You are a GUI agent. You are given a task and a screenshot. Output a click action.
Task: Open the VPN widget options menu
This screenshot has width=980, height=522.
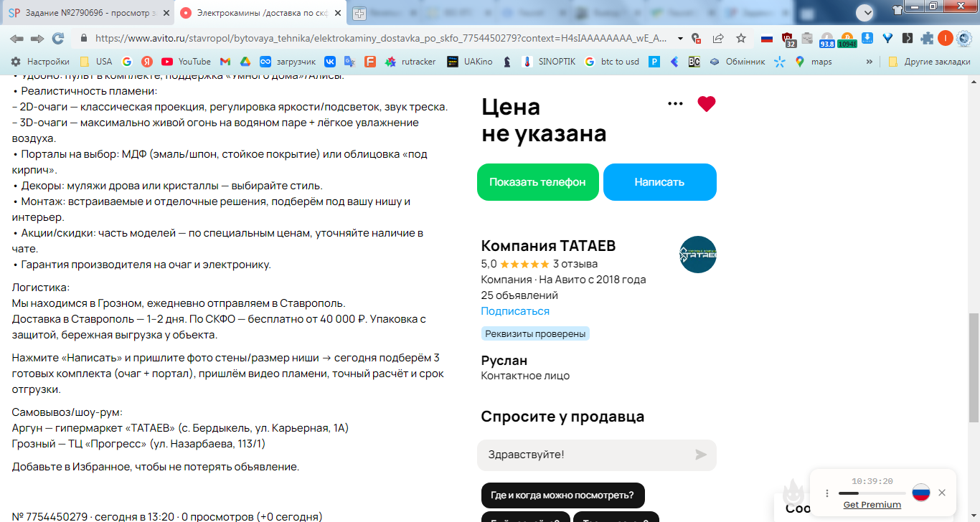click(x=827, y=493)
